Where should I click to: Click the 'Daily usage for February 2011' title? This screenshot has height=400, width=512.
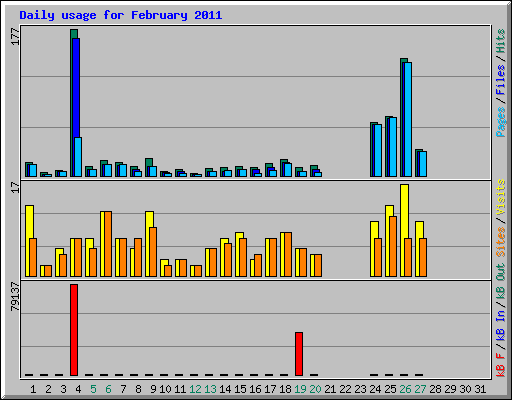coord(121,15)
